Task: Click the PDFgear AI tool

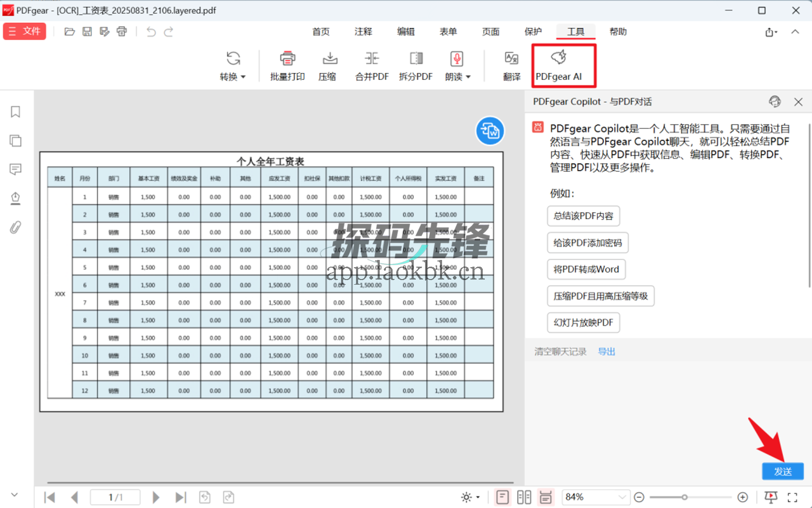Action: pos(559,66)
